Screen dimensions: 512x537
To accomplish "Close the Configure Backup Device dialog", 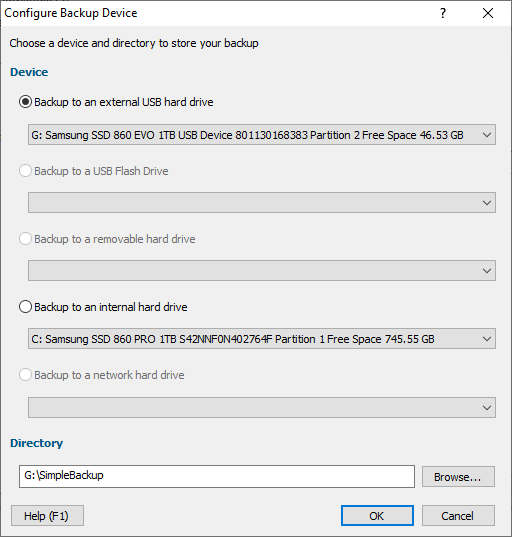I will [488, 13].
